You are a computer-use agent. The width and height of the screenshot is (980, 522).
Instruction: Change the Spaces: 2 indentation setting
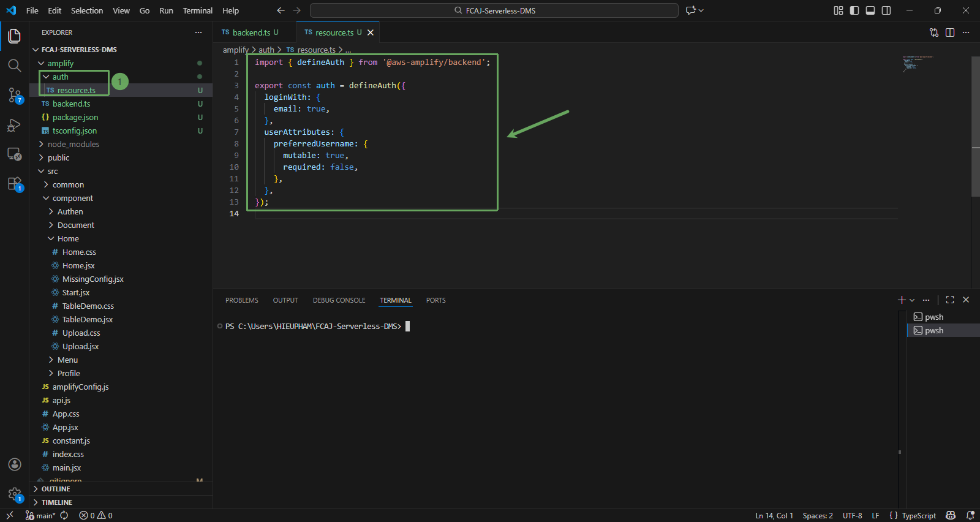(x=818, y=515)
